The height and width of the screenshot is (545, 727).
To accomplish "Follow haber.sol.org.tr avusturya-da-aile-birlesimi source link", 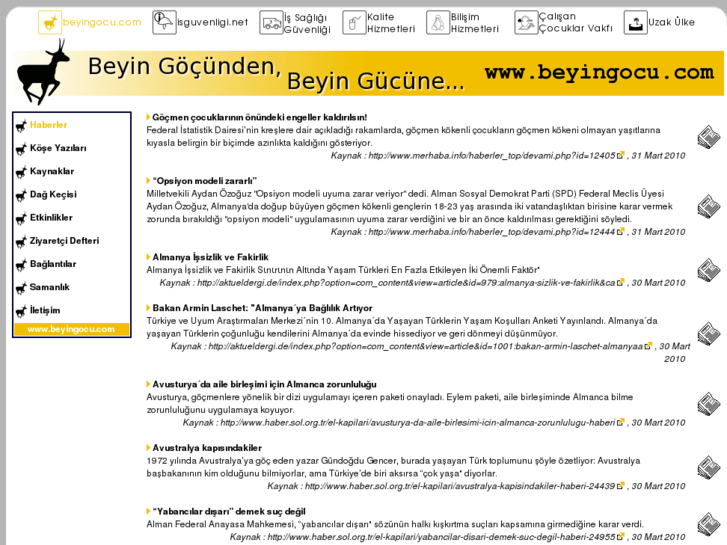I will [x=418, y=423].
